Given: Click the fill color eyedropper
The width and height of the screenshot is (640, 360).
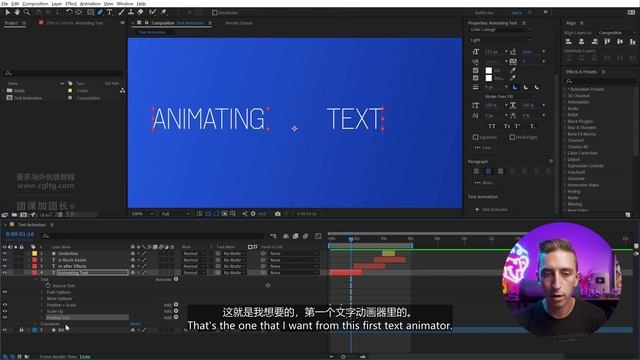Looking at the screenshot, I should coord(513,70).
